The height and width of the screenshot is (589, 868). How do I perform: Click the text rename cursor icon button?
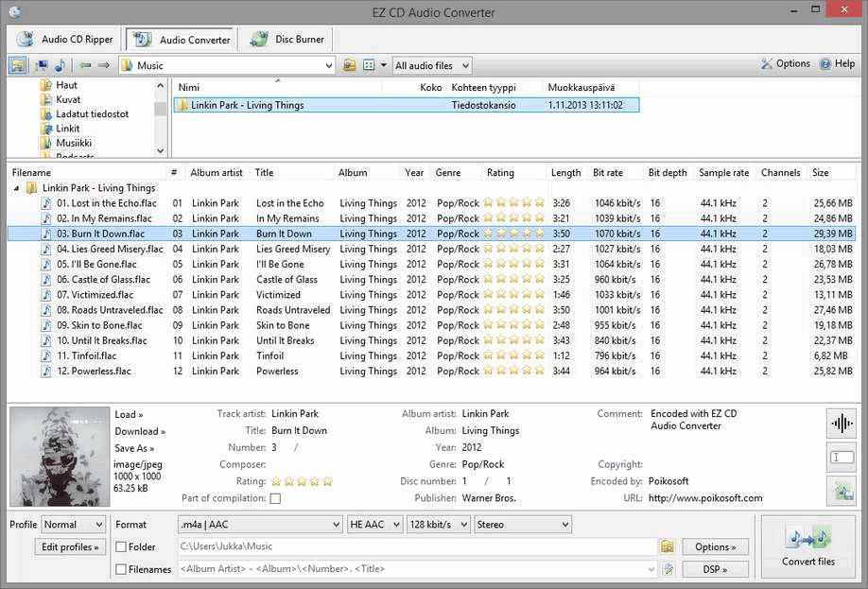[x=842, y=458]
